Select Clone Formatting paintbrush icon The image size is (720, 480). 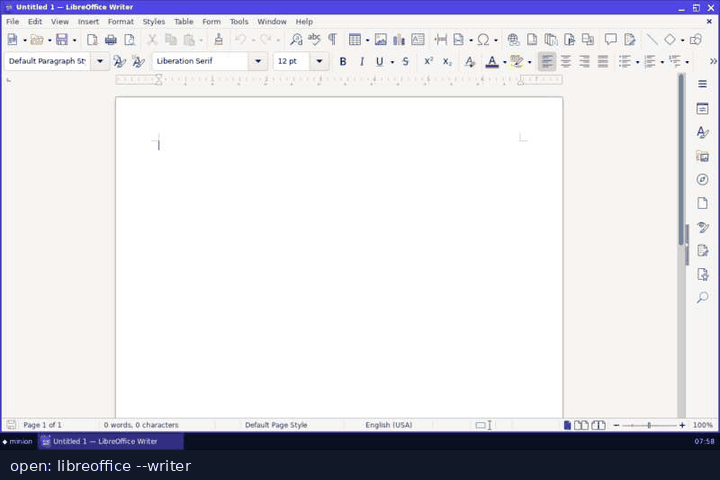coord(219,40)
